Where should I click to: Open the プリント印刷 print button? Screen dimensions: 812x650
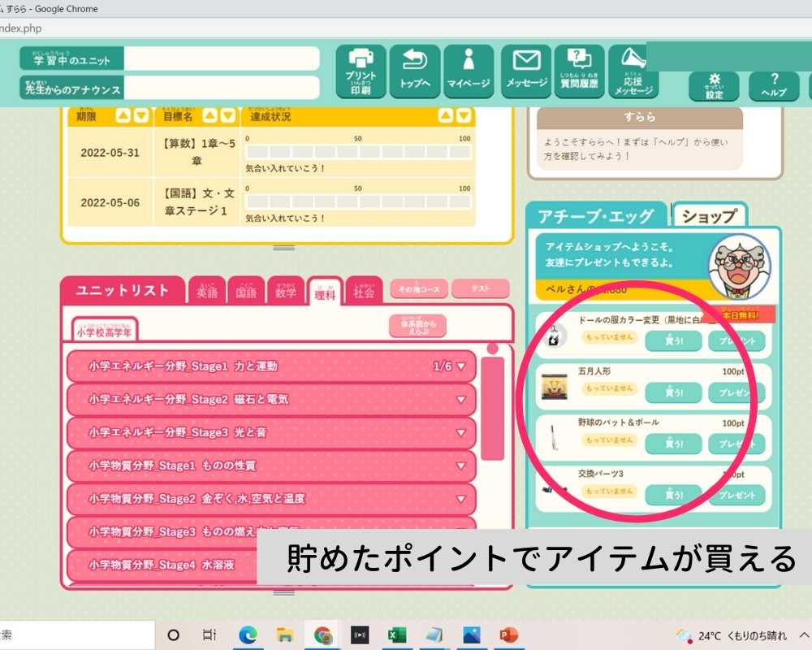point(361,71)
